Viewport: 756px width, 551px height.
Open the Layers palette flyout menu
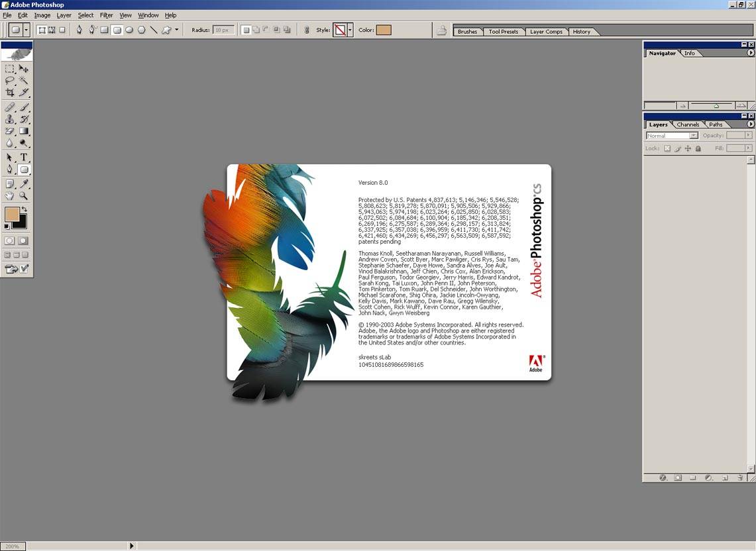click(x=750, y=125)
